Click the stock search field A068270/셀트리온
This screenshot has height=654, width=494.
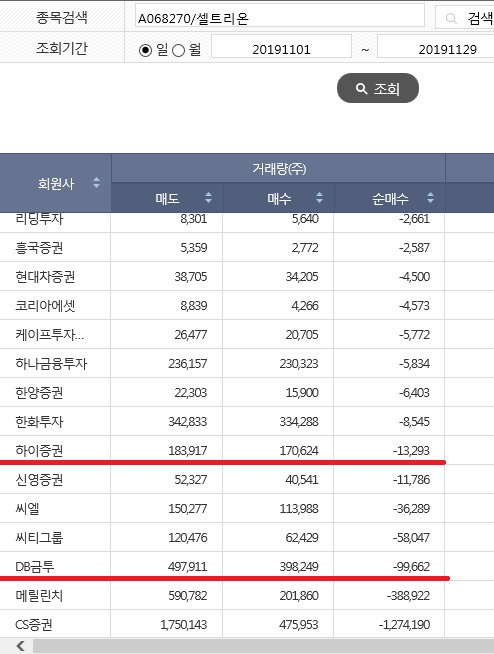[x=280, y=15]
